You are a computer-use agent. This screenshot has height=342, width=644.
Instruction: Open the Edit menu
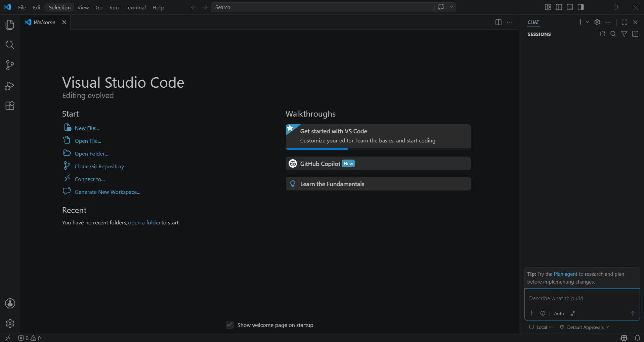point(37,7)
